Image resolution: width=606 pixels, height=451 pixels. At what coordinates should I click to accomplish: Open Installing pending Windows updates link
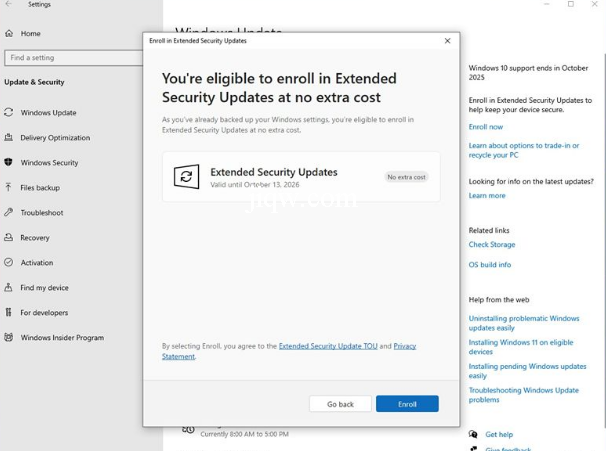[x=528, y=371]
